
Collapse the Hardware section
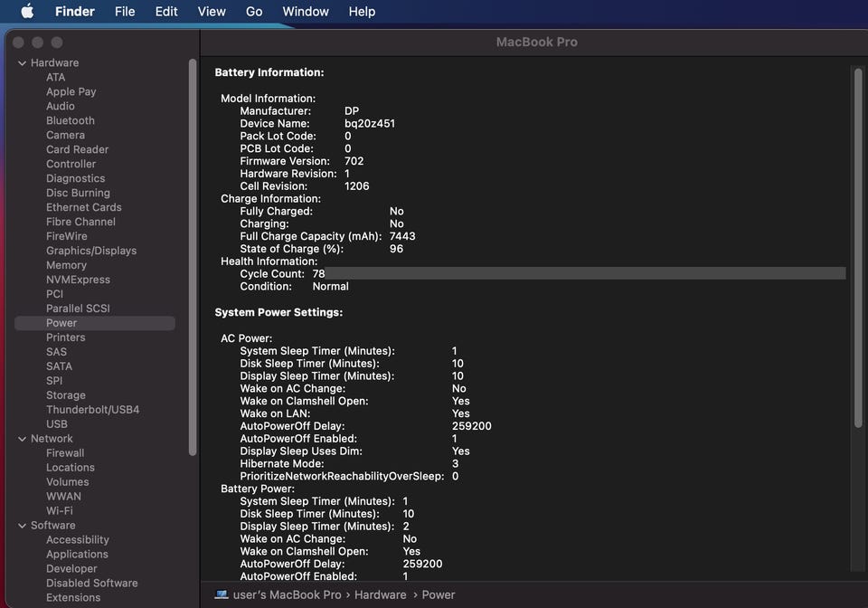[22, 63]
